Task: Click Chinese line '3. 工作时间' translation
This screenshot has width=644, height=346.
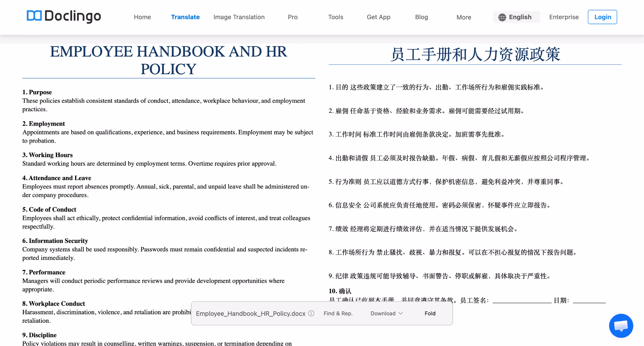Action: [x=417, y=134]
